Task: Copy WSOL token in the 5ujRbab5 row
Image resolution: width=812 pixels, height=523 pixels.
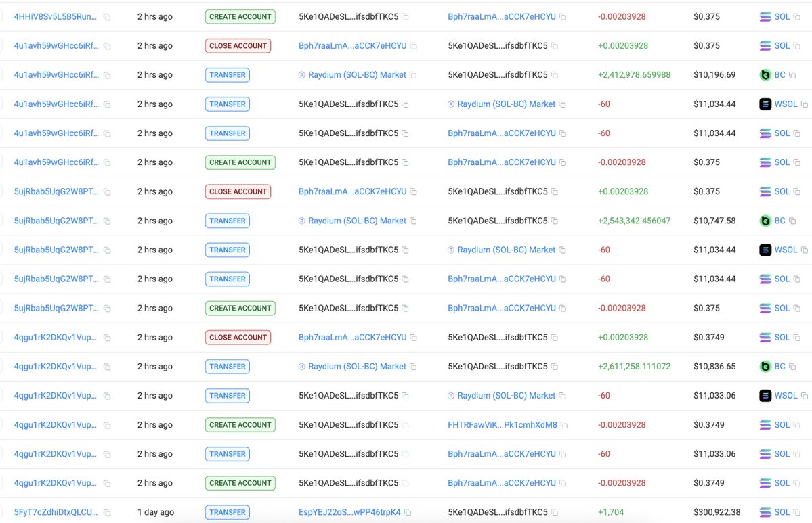Action: [804, 250]
